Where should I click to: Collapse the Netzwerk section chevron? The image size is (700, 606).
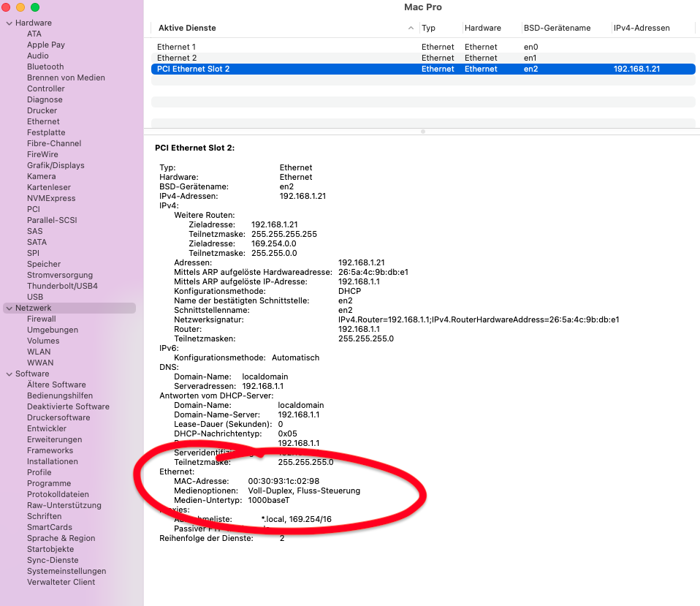pos(9,308)
